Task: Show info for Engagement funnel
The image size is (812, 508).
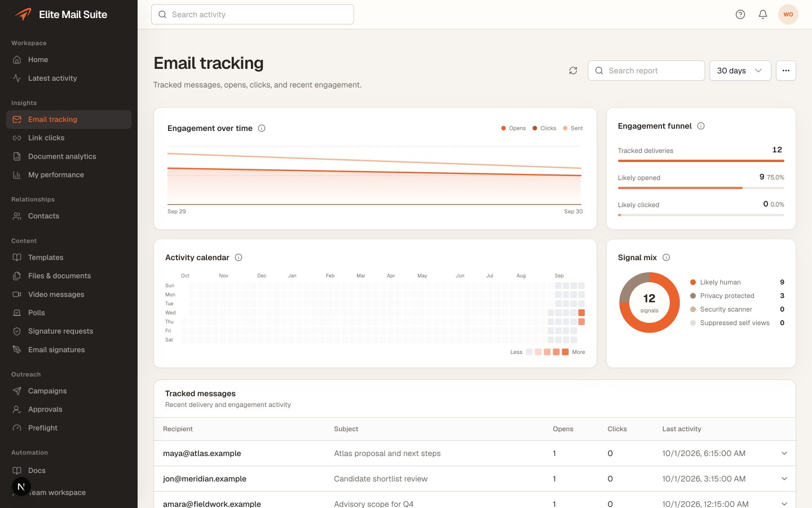Action: pos(701,126)
